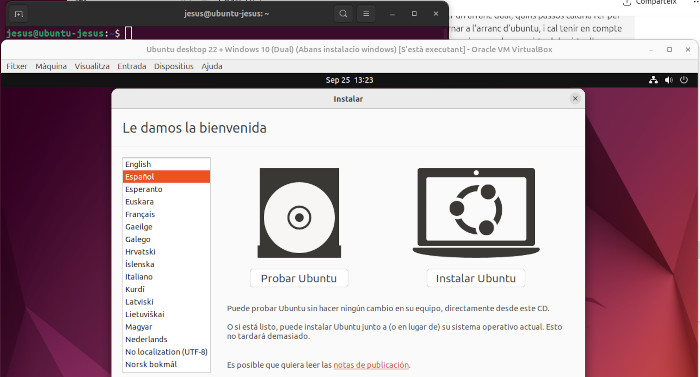700x377 pixels.
Task: Open the Màquina menu
Action: tap(51, 66)
